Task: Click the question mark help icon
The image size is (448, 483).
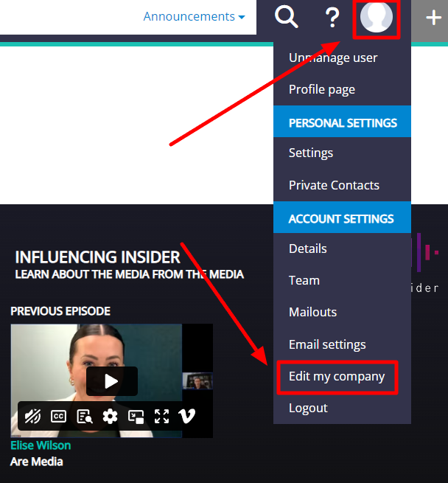Action: [332, 18]
